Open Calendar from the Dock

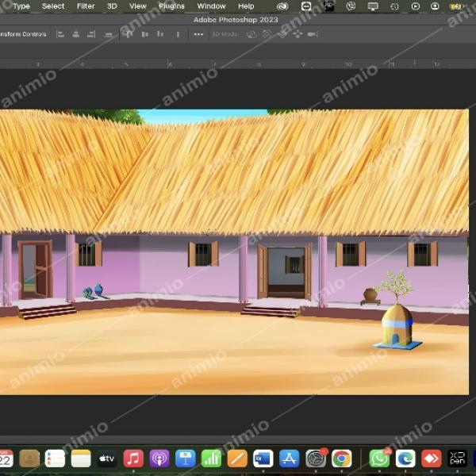pos(6,458)
